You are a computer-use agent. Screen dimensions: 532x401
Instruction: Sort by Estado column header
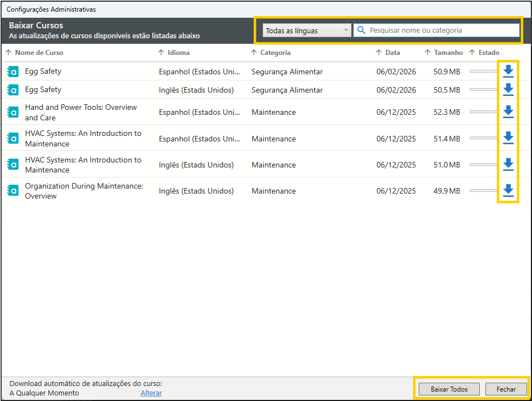[x=488, y=53]
